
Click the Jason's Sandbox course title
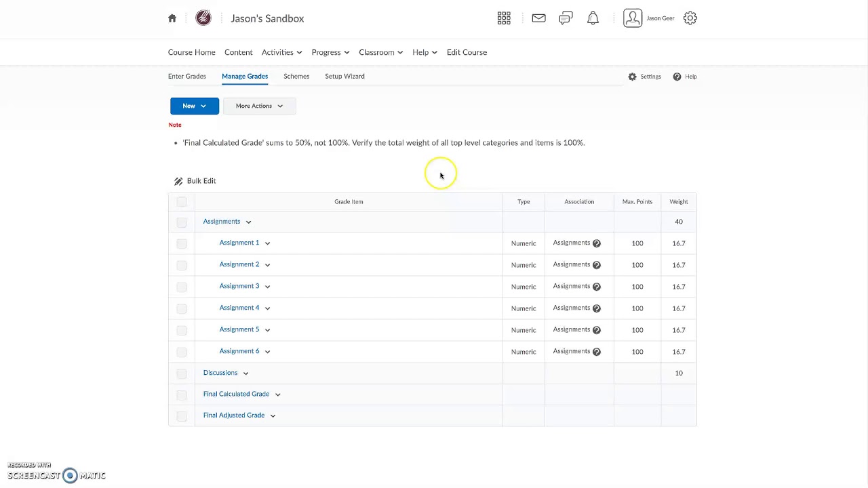(267, 18)
